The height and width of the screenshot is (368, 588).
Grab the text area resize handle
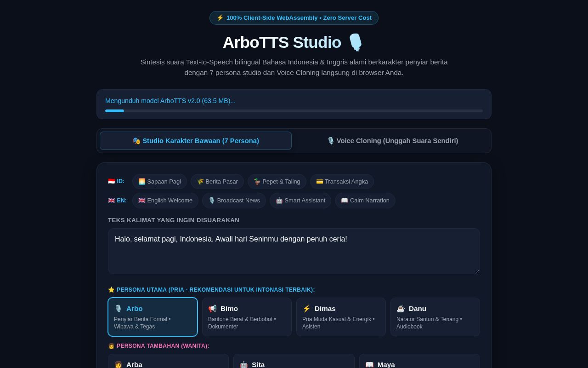coord(477,271)
